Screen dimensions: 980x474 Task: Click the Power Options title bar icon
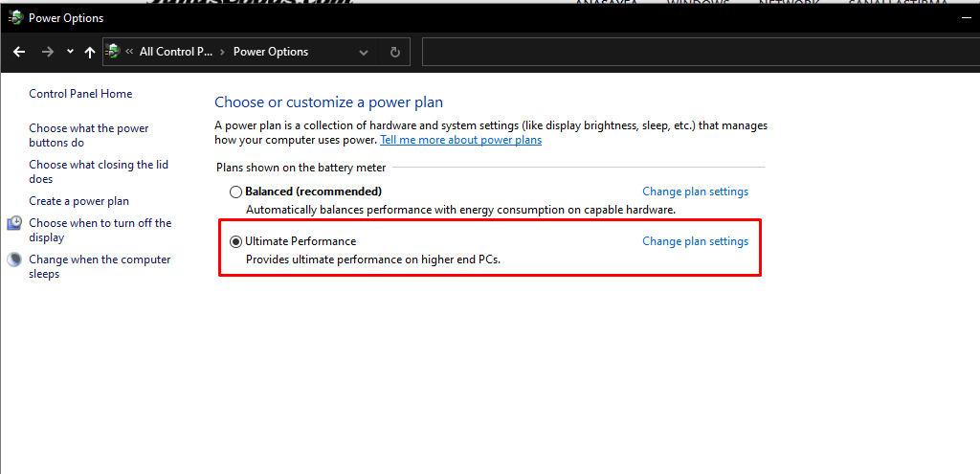point(14,17)
